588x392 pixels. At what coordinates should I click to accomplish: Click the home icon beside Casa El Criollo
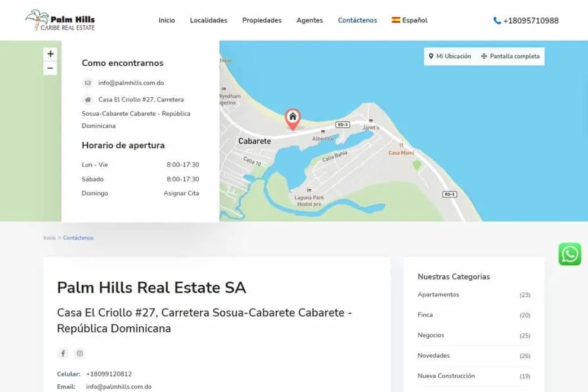(x=88, y=100)
